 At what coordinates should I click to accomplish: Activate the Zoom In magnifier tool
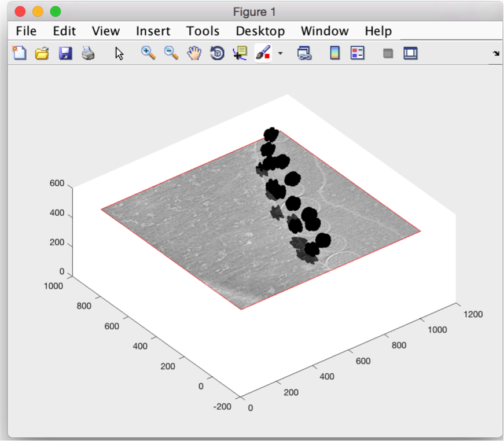(148, 53)
